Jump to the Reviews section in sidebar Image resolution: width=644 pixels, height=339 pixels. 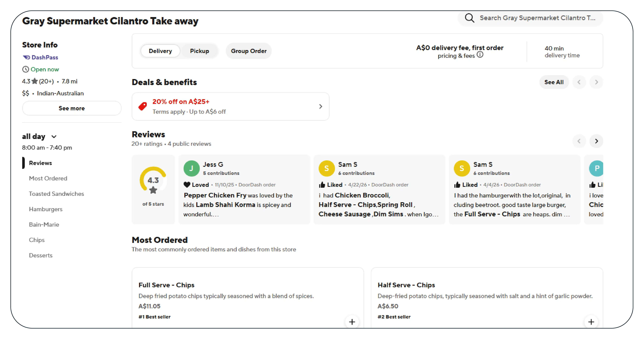coord(40,163)
